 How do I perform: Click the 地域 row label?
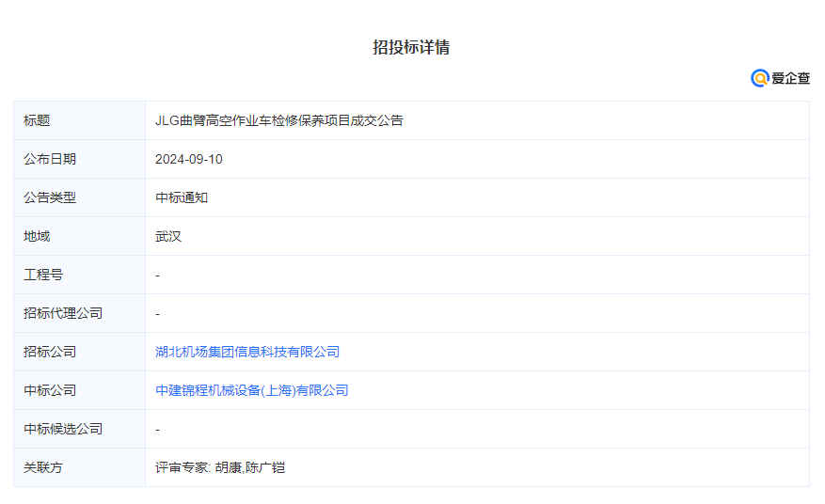tap(37, 236)
